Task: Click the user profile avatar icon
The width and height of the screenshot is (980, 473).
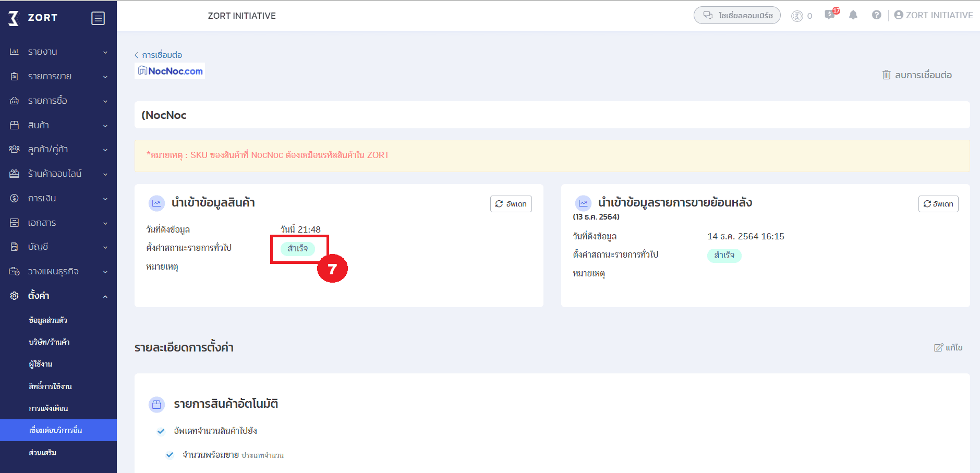Action: click(x=899, y=15)
